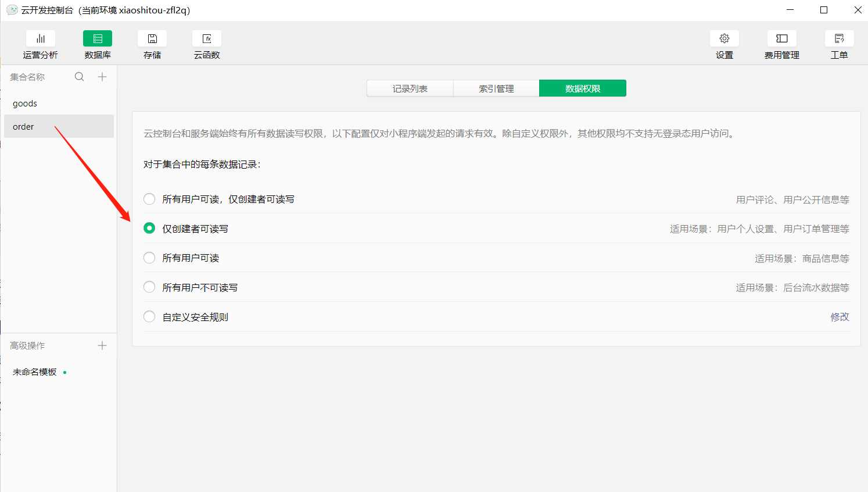This screenshot has width=868, height=492.
Task: Click the 用户评论、用户公开信息等 description
Action: pyautogui.click(x=792, y=199)
